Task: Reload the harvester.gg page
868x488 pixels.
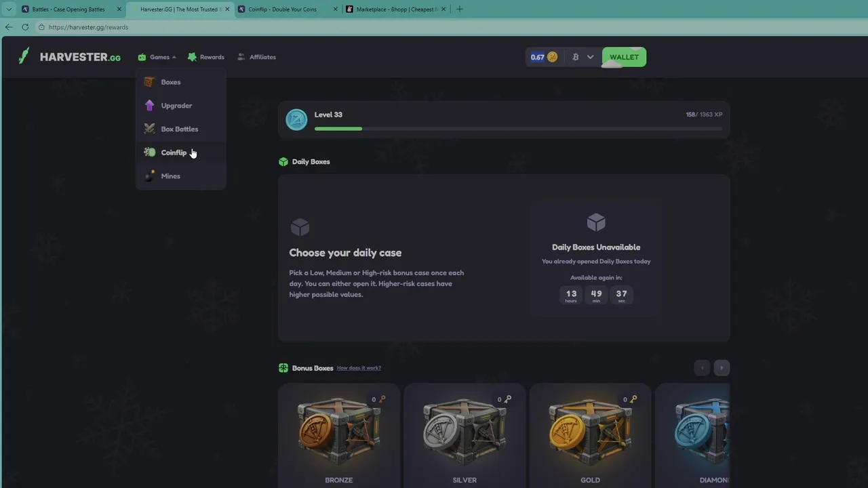Action: click(25, 27)
